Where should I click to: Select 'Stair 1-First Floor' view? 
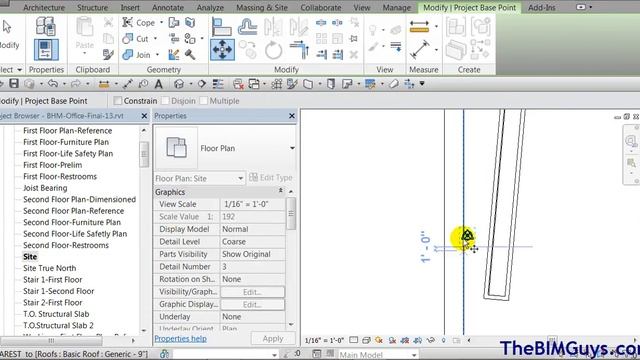click(x=52, y=280)
